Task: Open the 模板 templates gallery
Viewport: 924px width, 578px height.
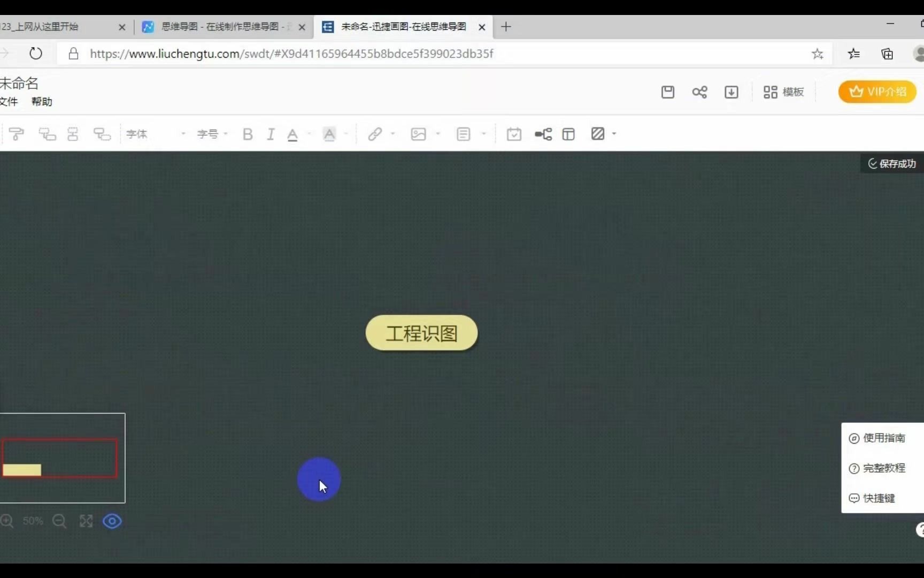Action: pos(784,92)
